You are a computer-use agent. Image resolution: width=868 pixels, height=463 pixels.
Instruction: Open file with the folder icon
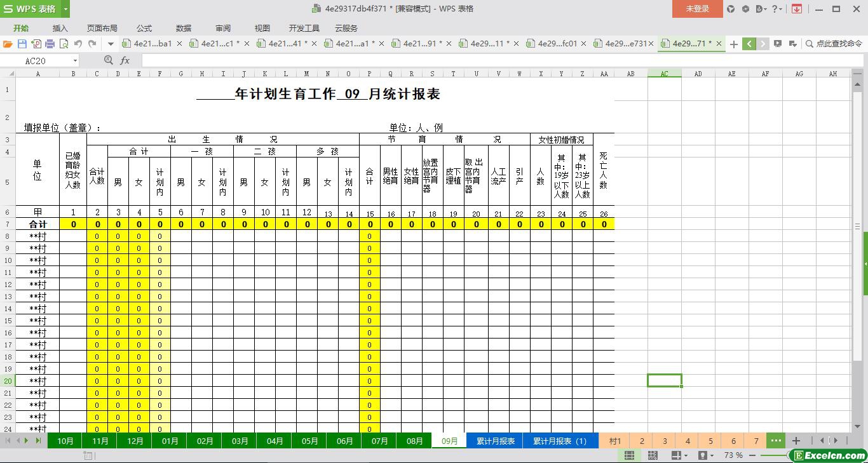pyautogui.click(x=8, y=44)
